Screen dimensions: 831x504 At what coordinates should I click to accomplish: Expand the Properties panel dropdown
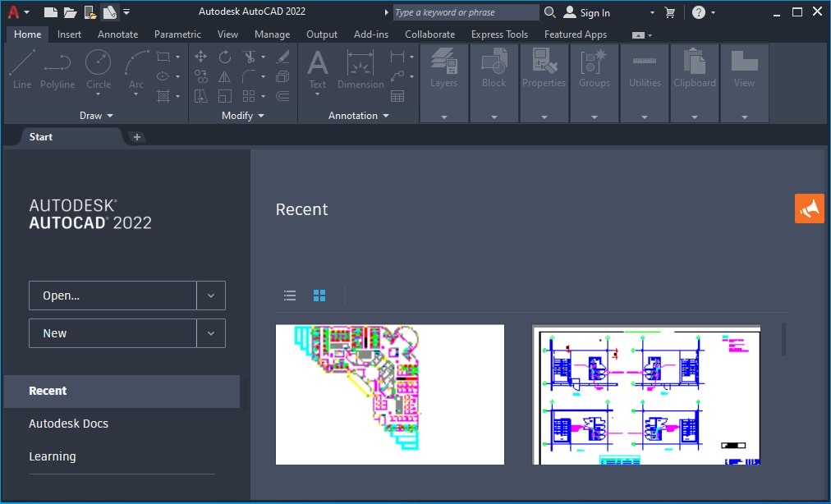tap(544, 117)
